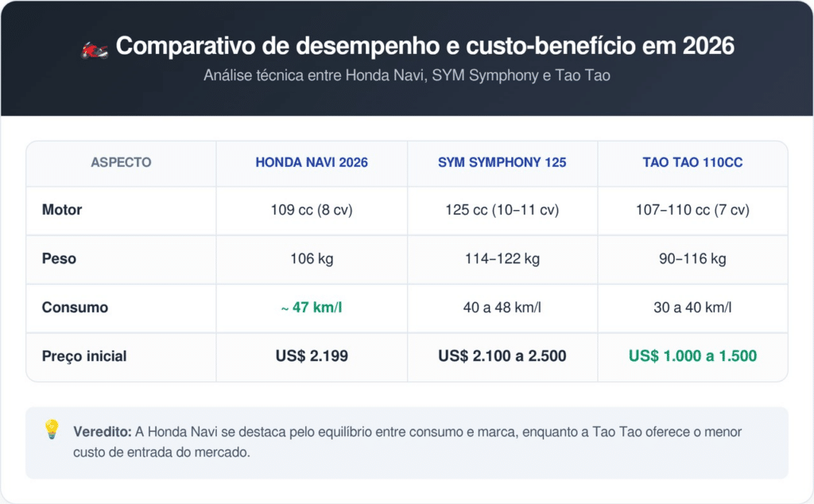This screenshot has width=814, height=504.
Task: Click the Preço inicial row label
Action: [84, 356]
